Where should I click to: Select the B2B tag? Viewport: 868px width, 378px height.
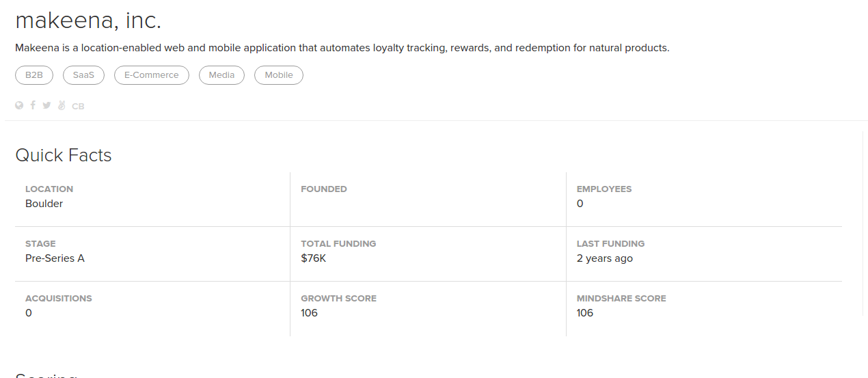34,75
